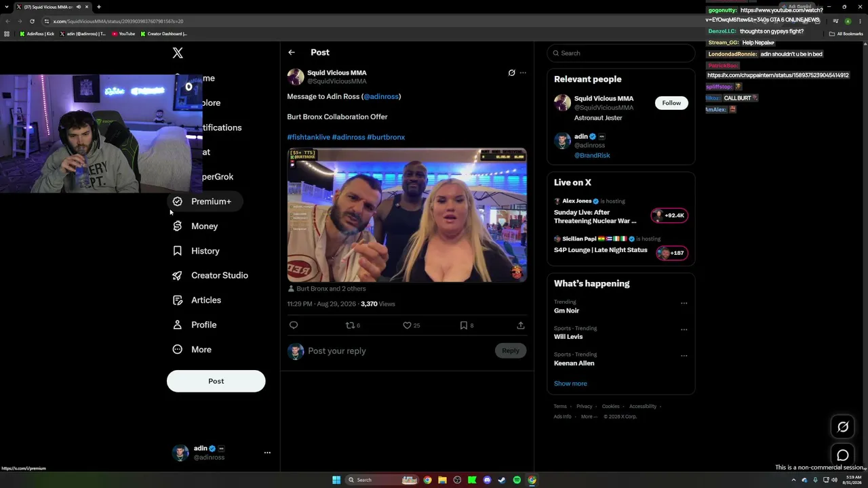Open the Grok icon on Squid Vicious MMA's post
Viewport: 868px width, 488px height.
(512, 73)
